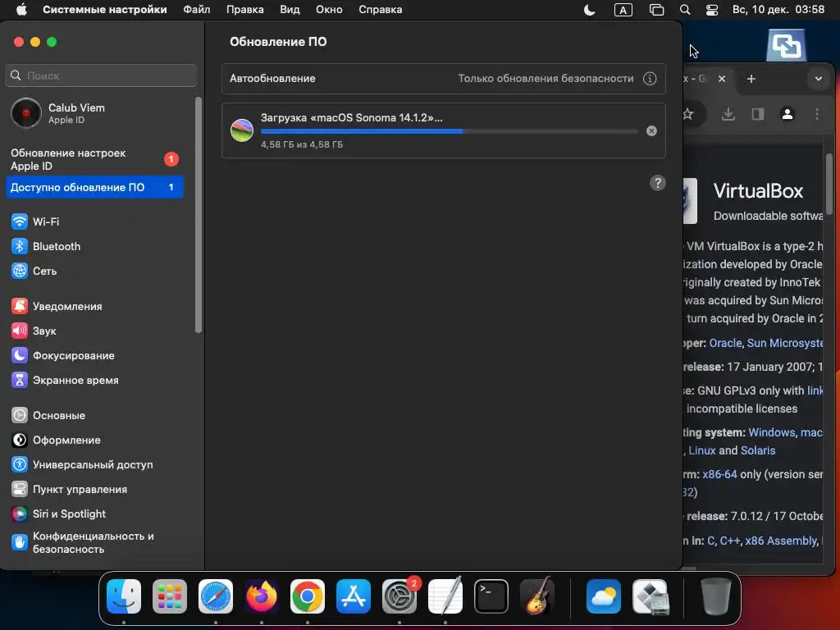Open App Store from the Dock
The height and width of the screenshot is (630, 840).
click(354, 596)
